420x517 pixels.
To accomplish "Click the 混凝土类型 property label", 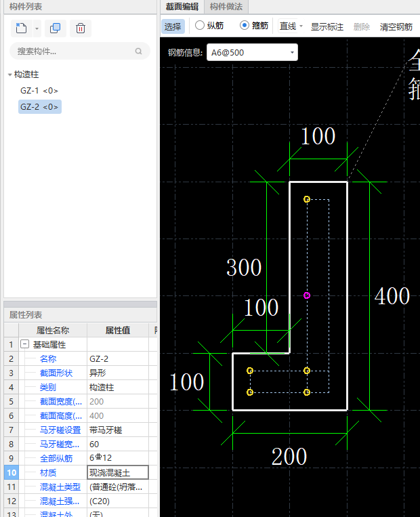I will click(60, 487).
